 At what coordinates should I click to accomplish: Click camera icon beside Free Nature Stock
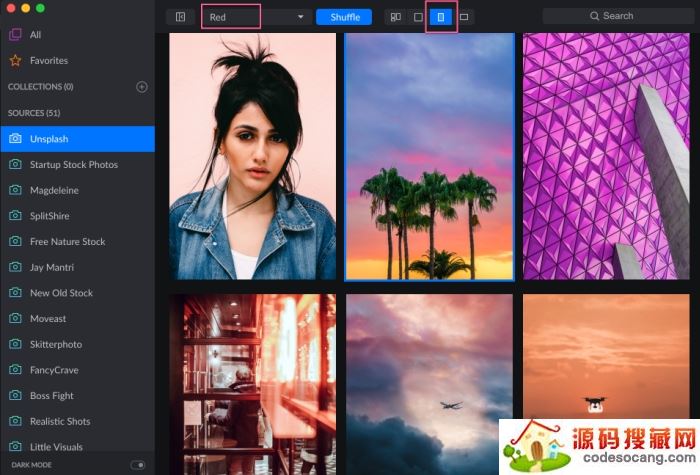pos(15,241)
